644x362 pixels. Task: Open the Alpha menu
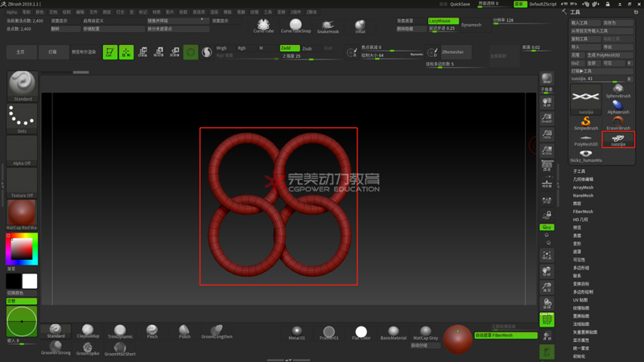point(11,12)
